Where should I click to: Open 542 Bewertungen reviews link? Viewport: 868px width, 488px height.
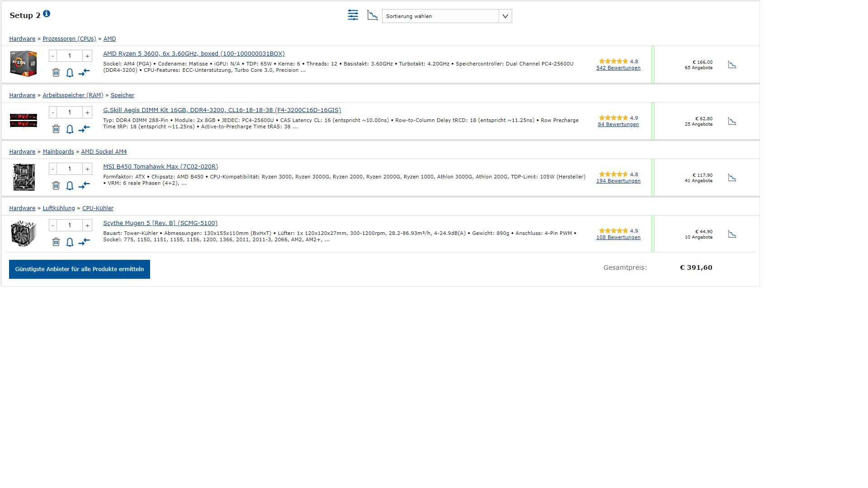[x=618, y=68]
